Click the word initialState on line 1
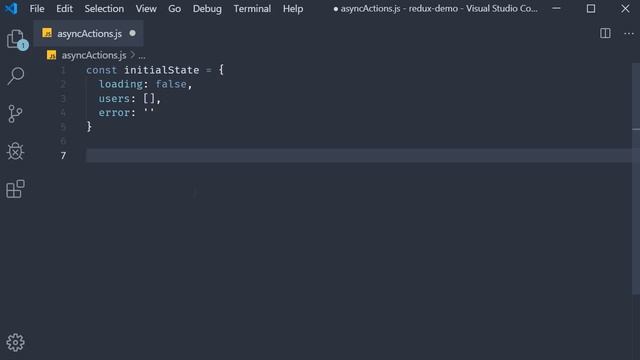Image resolution: width=640 pixels, height=360 pixels. 162,70
